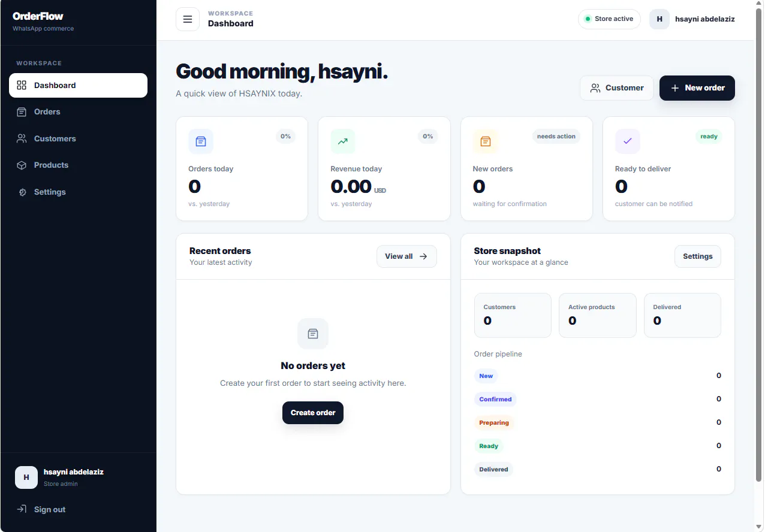
Task: Click the plus icon in New order
Action: click(x=675, y=88)
